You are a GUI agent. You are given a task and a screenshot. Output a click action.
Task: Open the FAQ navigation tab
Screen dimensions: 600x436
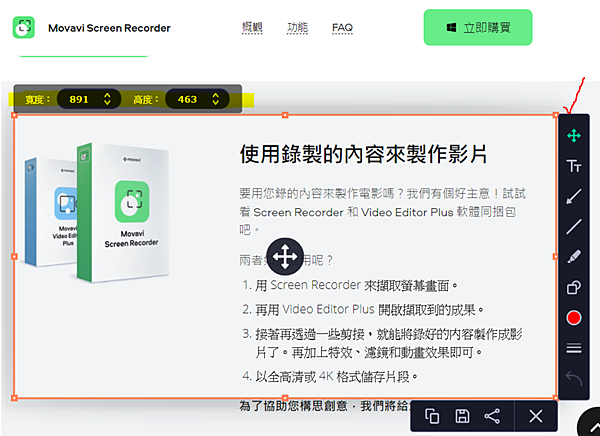coord(342,28)
